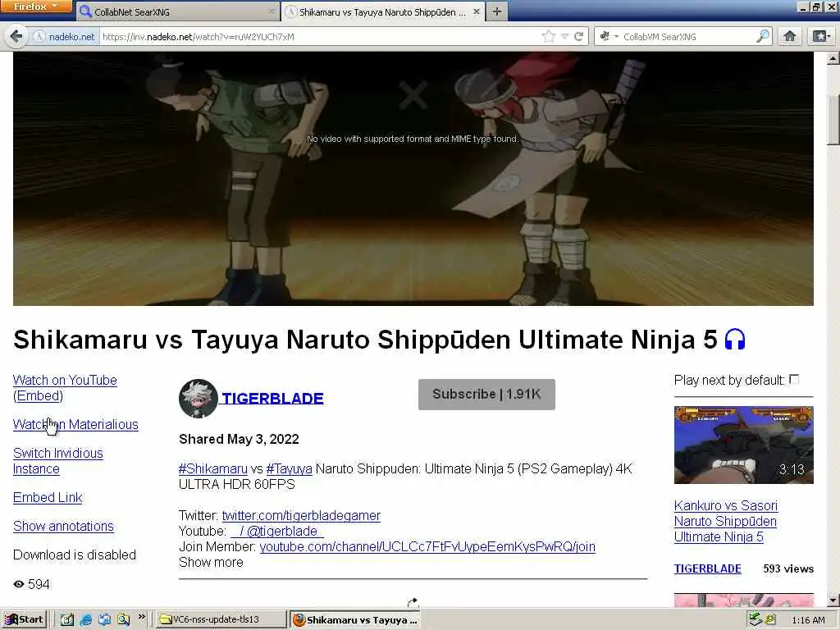This screenshot has width=840, height=630.
Task: Open the search engine selector dropdown
Action: [609, 36]
